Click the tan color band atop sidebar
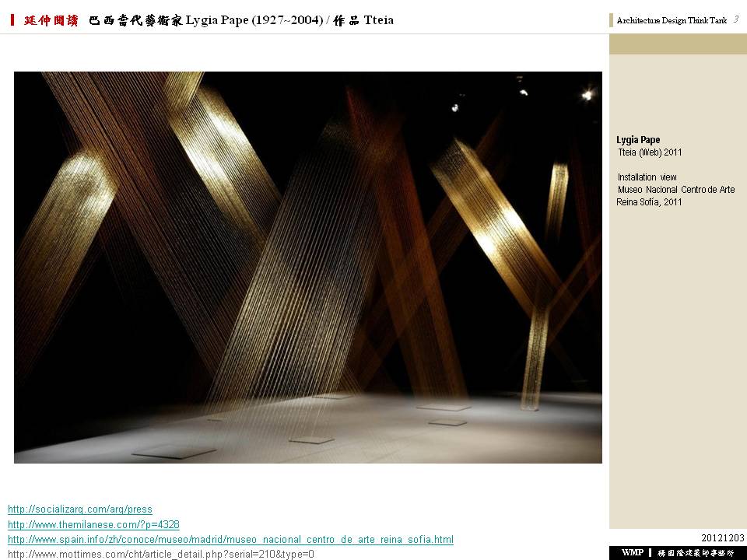 pyautogui.click(x=678, y=44)
